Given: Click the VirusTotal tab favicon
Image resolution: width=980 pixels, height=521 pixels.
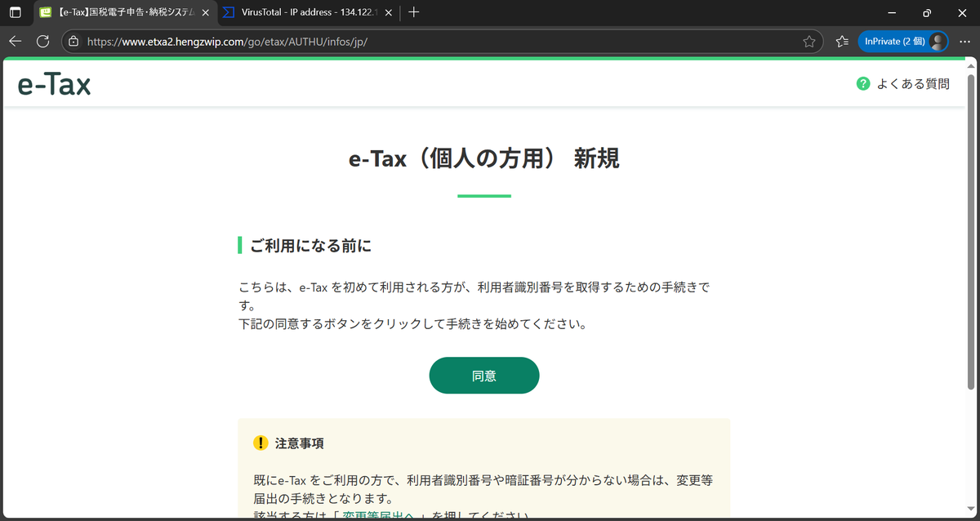Looking at the screenshot, I should (229, 12).
